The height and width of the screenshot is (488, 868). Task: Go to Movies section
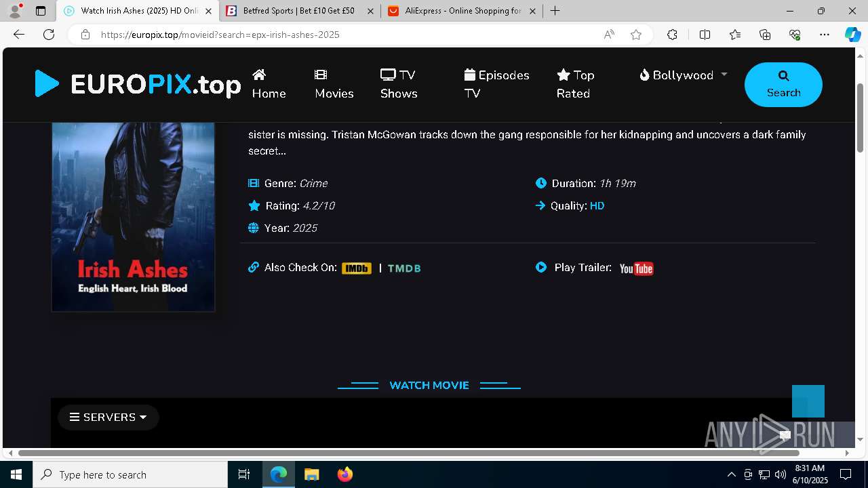pos(334,84)
